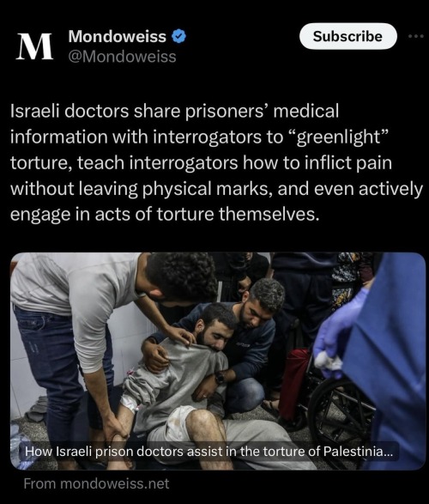The height and width of the screenshot is (504, 429).
Task: Open the Mondoweiss profile avatar logo
Action: pos(34,46)
